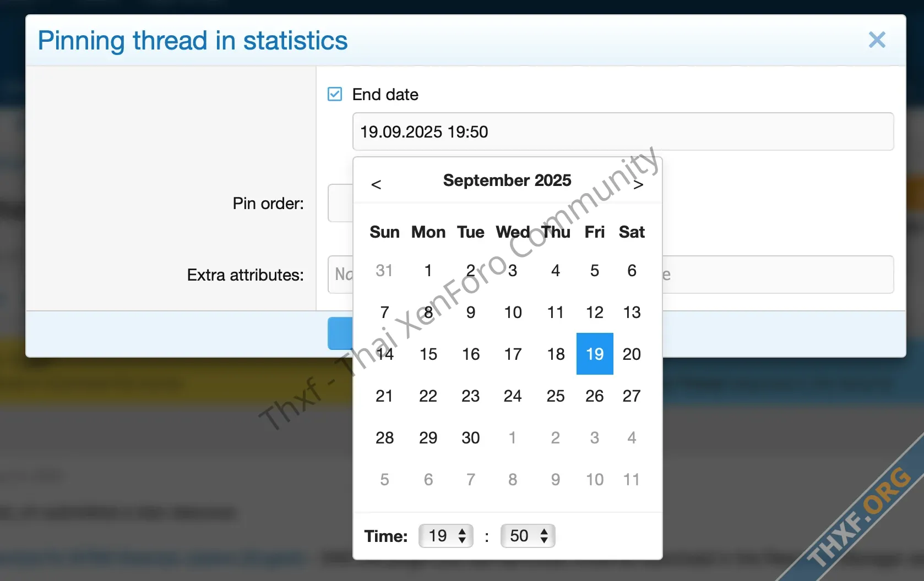Pick September 26 on the calendar

coord(595,396)
